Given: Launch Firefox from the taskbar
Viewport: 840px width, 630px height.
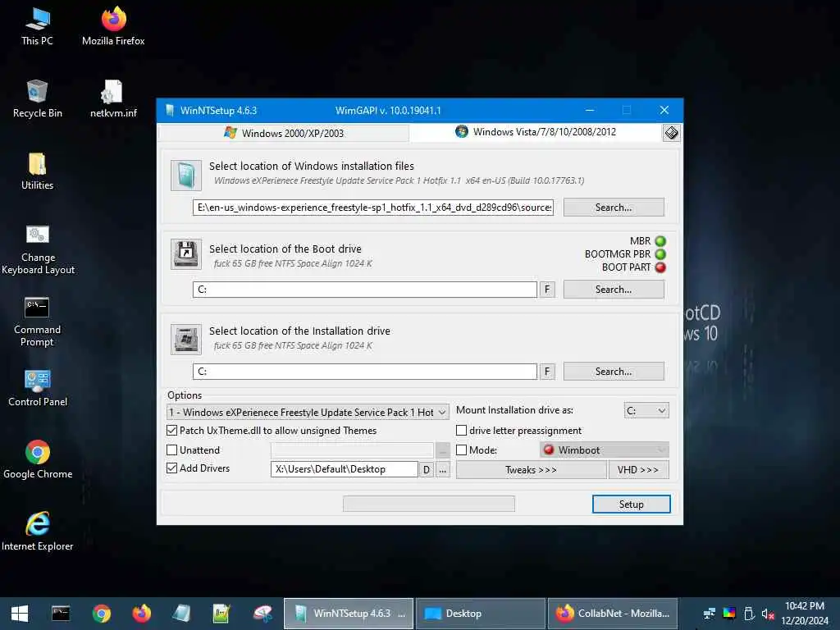Looking at the screenshot, I should [141, 614].
